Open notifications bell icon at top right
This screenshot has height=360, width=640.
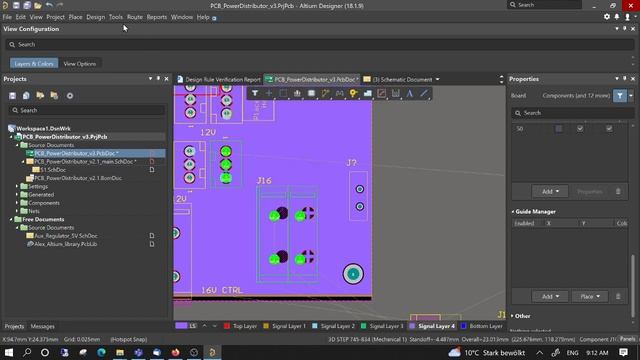[x=617, y=17]
